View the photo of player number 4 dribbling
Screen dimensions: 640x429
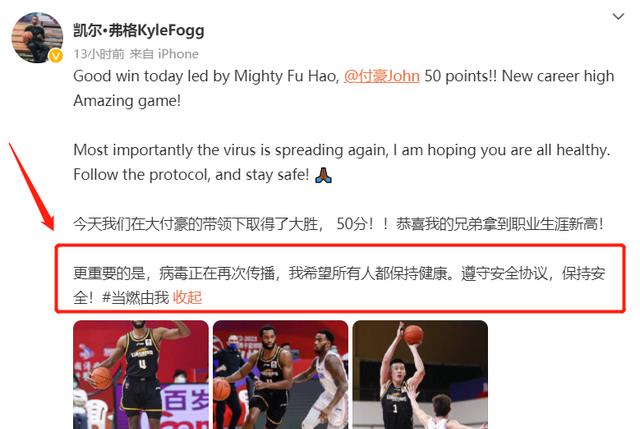click(141, 375)
